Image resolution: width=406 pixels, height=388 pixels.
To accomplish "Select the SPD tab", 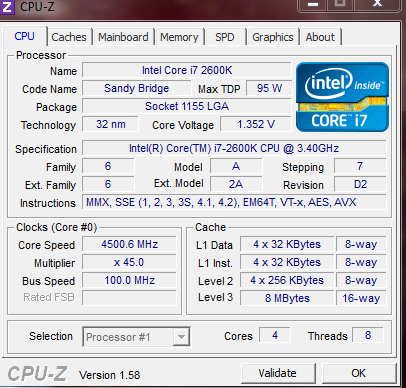I will tap(225, 37).
